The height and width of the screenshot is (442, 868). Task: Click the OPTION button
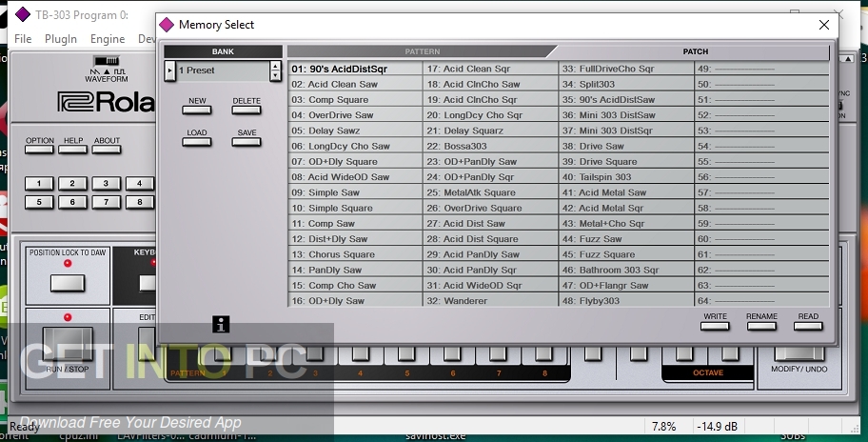coord(39,149)
